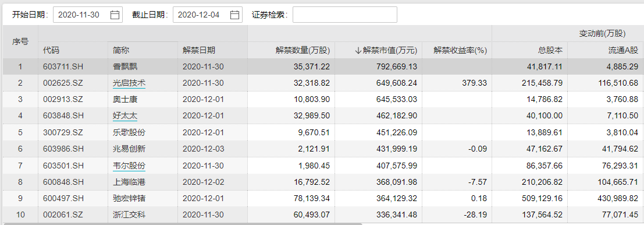The image size is (644, 225).
Task: Open the 光启技术 stock link
Action: pyautogui.click(x=129, y=83)
